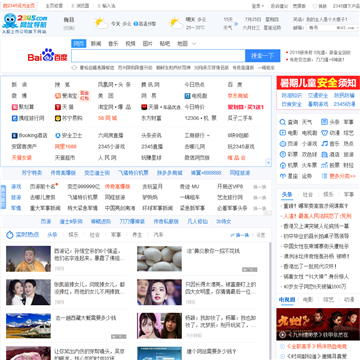Open the 主页修复 link
Screen dimensions: 360x360
pos(54,6)
